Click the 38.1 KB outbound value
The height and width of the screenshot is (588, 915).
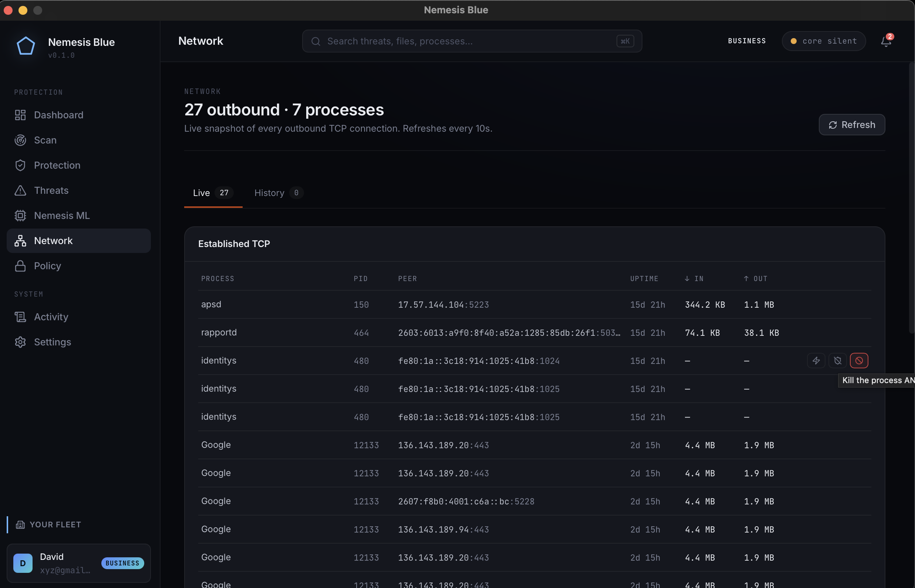tap(762, 333)
